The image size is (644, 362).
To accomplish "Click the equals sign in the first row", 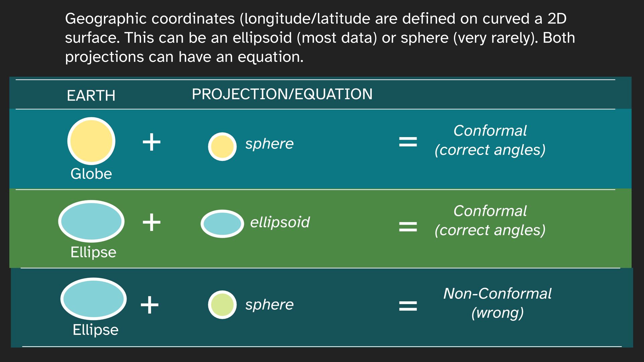I will tap(408, 142).
